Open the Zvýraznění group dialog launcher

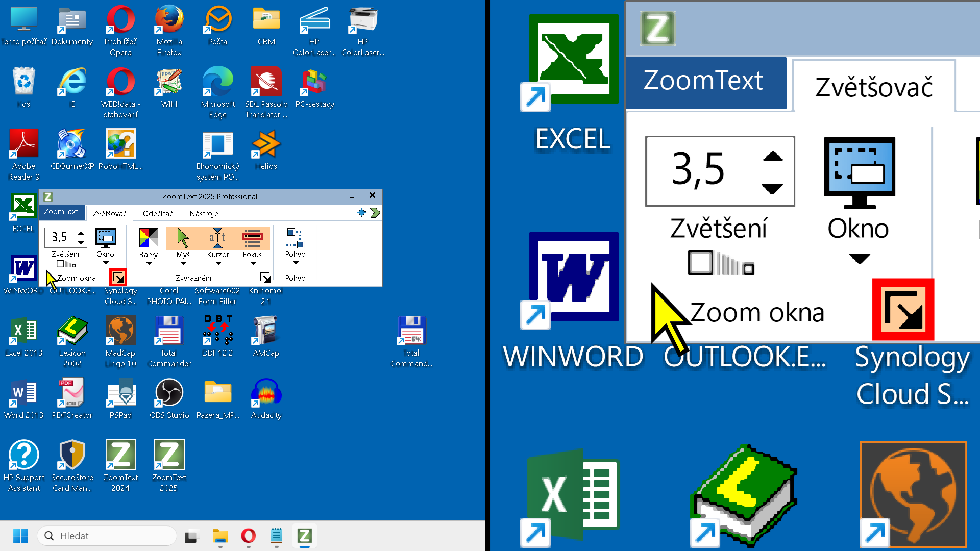[x=265, y=278]
